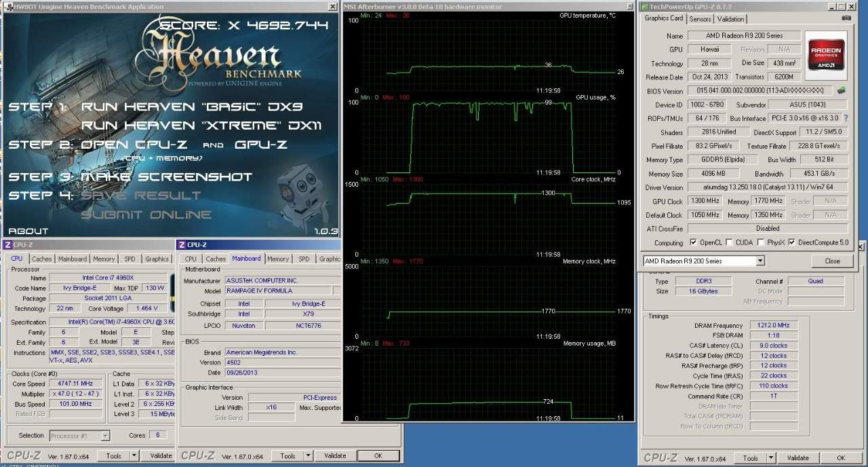868x467 pixels.
Task: Open the Caches tab in left CPU-Z window
Action: point(41,259)
